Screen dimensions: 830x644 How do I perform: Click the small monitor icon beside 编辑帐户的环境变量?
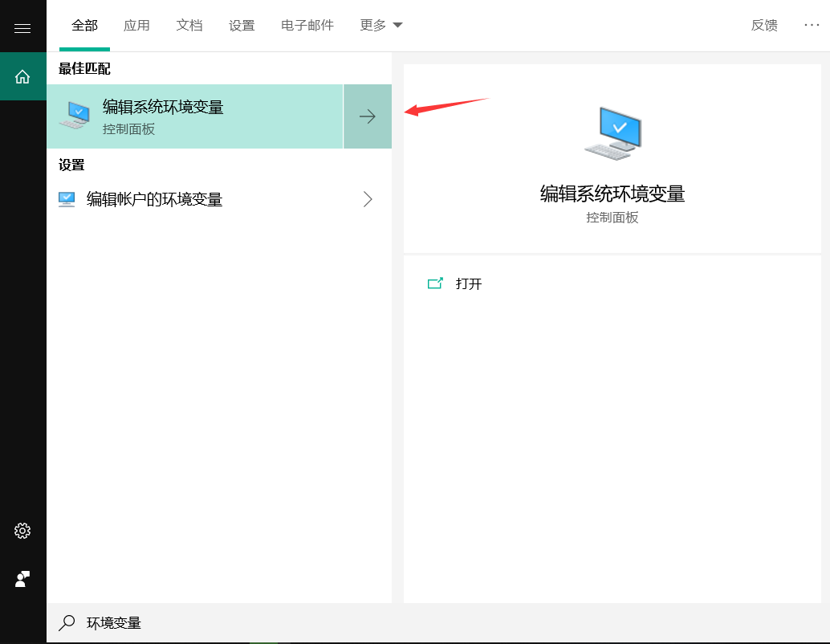click(x=67, y=199)
